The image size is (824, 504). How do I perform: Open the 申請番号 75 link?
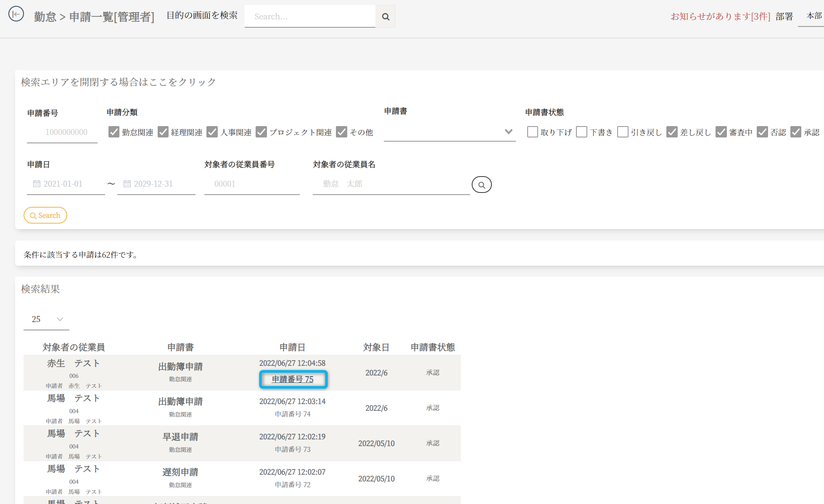pos(293,379)
